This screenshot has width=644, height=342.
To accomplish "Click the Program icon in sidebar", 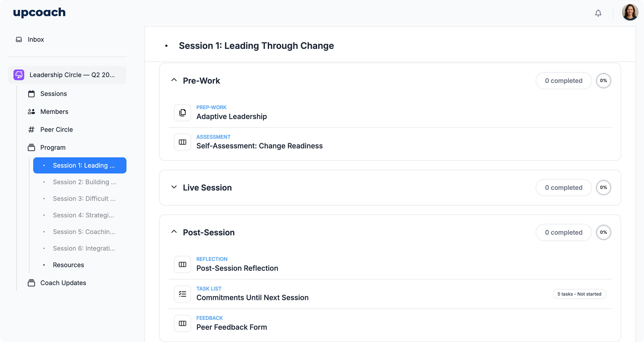I will [31, 147].
